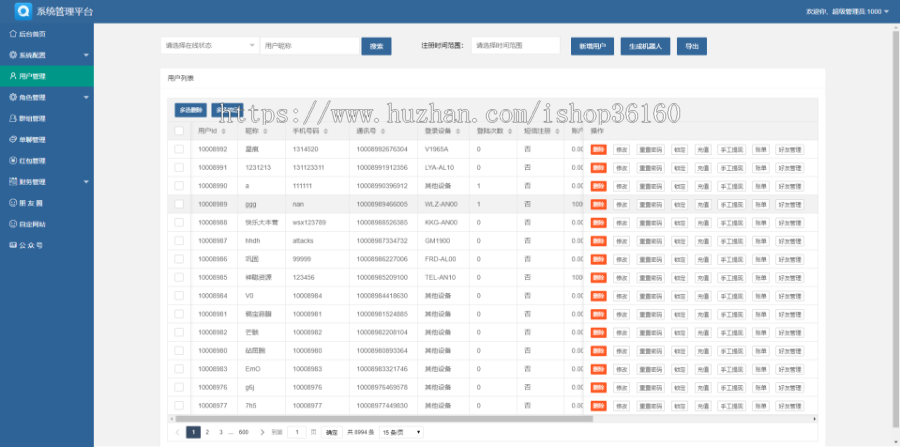The height and width of the screenshot is (447, 900).
Task: Click the 用户昵称 search input field
Action: click(308, 46)
